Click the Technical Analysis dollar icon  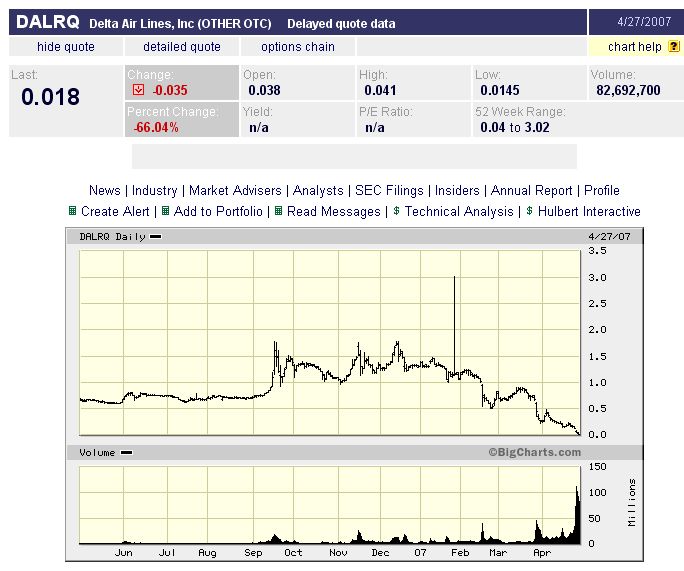396,211
